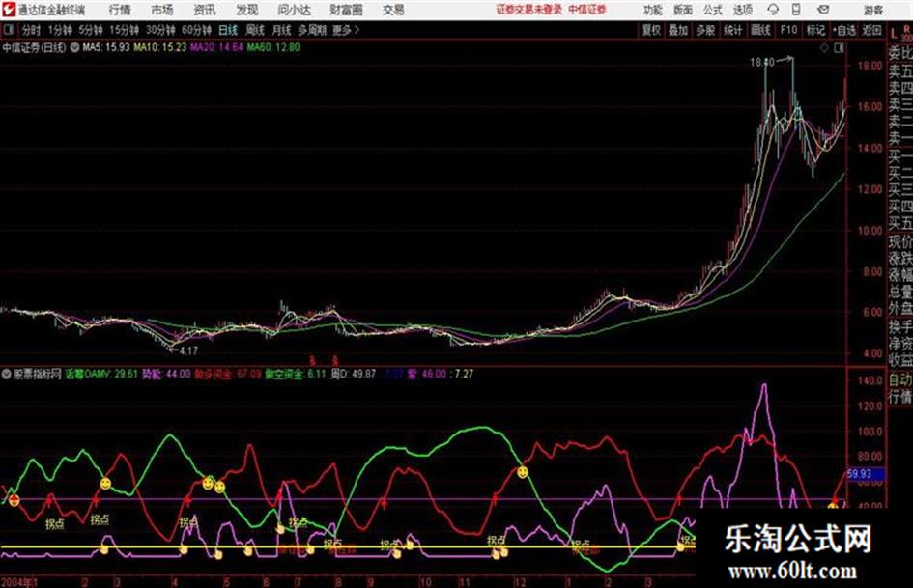This screenshot has width=913, height=588.
Task: Click the green MA60: 12.80 value
Action: coord(273,47)
